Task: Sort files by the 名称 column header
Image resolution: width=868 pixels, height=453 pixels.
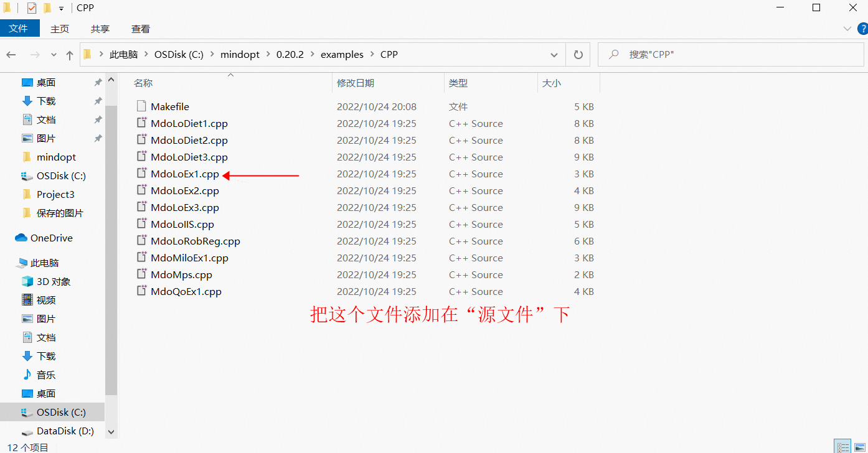Action: [143, 82]
